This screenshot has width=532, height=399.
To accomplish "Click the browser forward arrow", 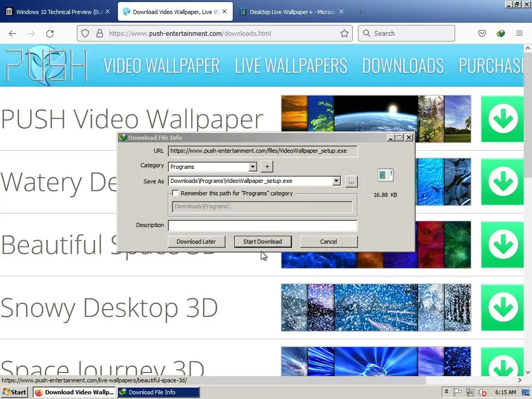I will [x=31, y=33].
